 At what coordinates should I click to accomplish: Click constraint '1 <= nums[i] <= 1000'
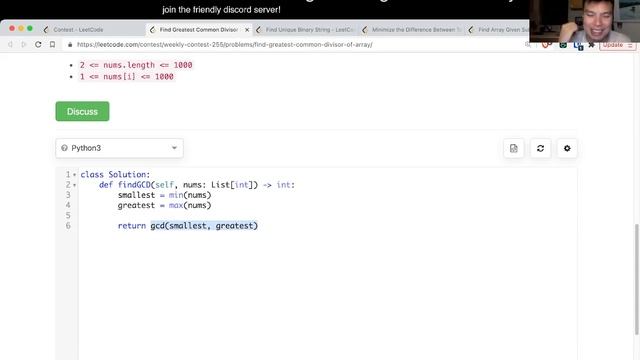tap(127, 77)
